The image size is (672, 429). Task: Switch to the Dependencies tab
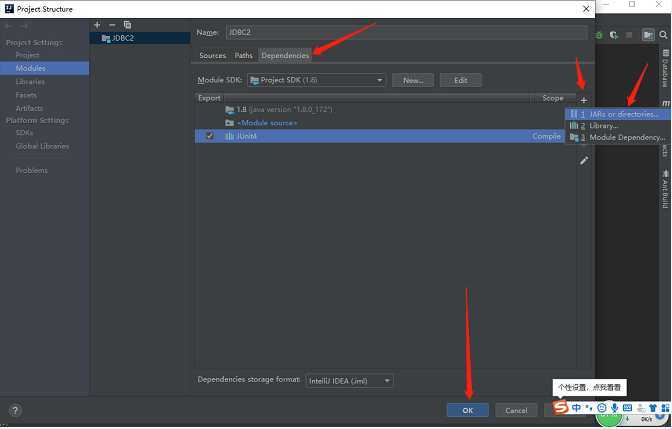click(x=285, y=56)
